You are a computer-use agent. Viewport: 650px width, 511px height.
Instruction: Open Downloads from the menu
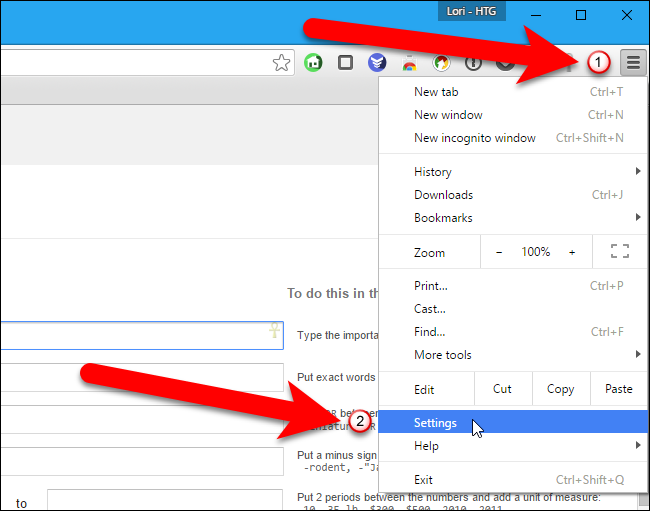click(x=513, y=195)
